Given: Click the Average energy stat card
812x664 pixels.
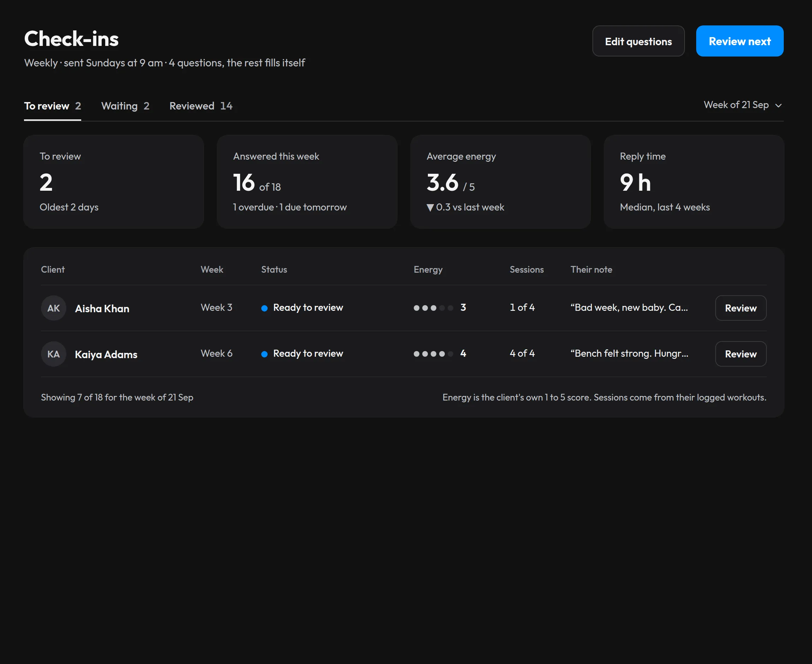Looking at the screenshot, I should [x=500, y=182].
